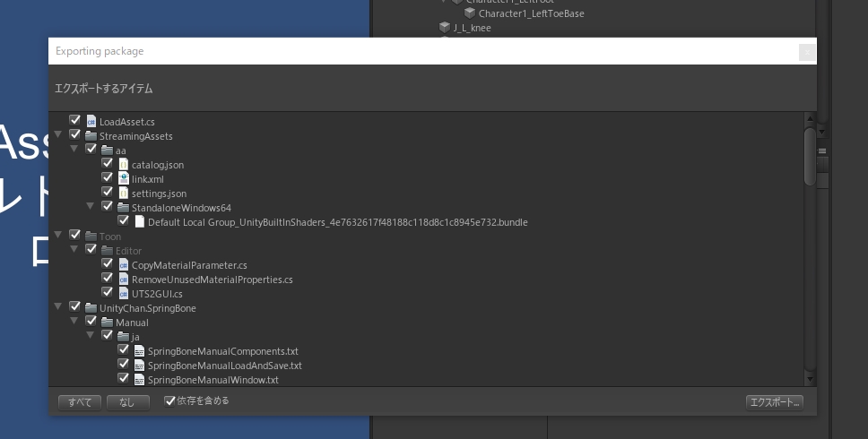Collapse the Editor folder

74,249
